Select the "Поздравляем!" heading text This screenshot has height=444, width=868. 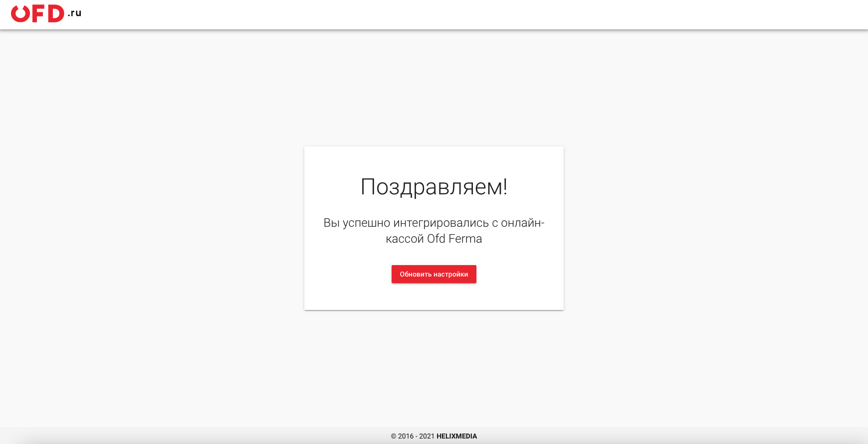click(434, 187)
